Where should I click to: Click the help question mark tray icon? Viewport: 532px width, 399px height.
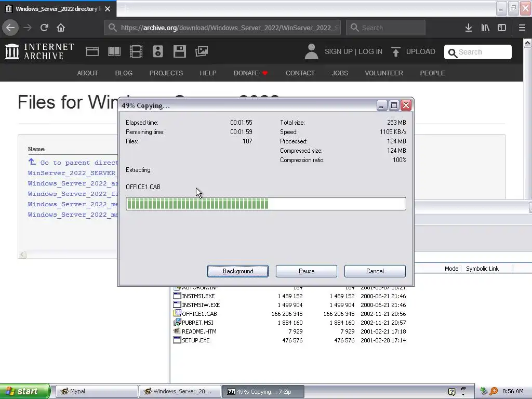pos(451,392)
